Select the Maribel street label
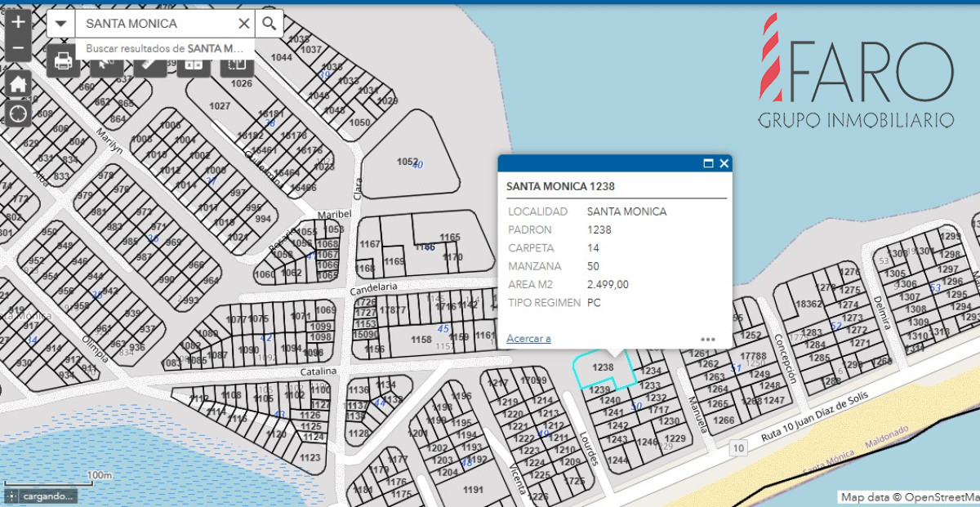 (333, 215)
